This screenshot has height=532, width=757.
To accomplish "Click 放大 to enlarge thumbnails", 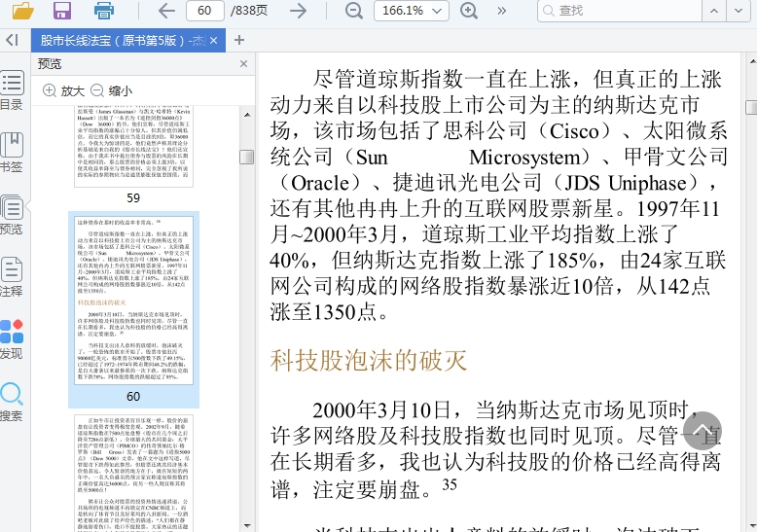I will 63,90.
